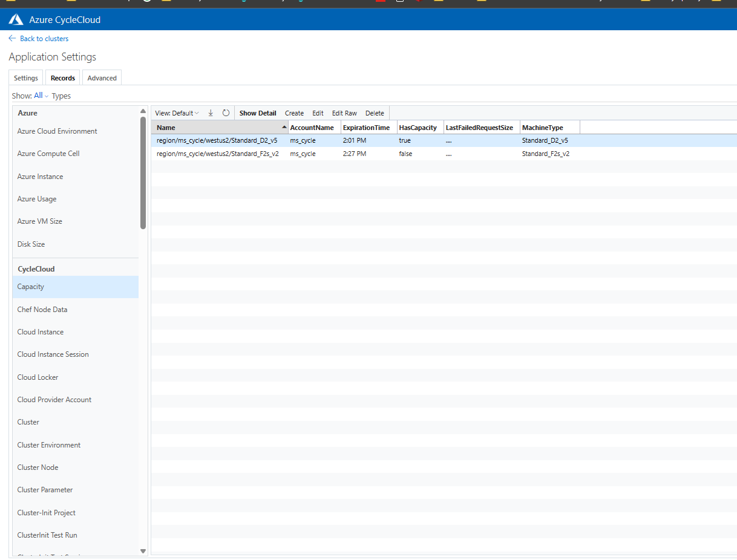
Task: Select Disk Size type
Action: click(75, 244)
